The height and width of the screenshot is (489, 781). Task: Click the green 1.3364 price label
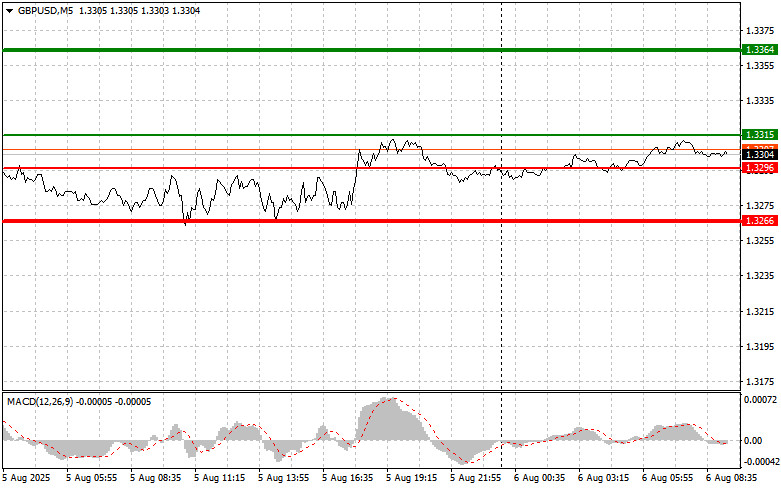[756, 49]
